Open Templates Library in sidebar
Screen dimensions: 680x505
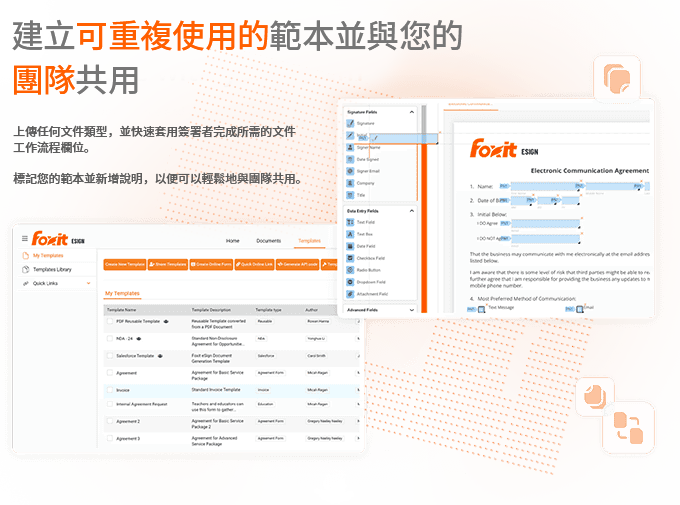[x=52, y=269]
